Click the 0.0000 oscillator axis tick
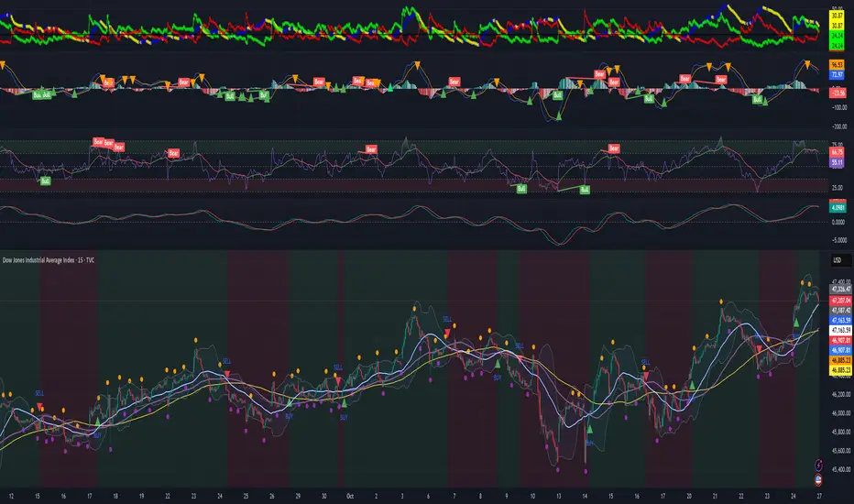The height and width of the screenshot is (504, 854). tap(838, 223)
